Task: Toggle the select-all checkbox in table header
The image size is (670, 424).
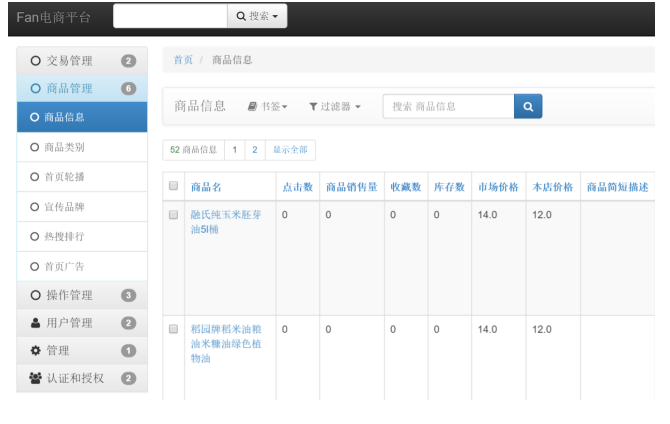Action: tap(173, 186)
